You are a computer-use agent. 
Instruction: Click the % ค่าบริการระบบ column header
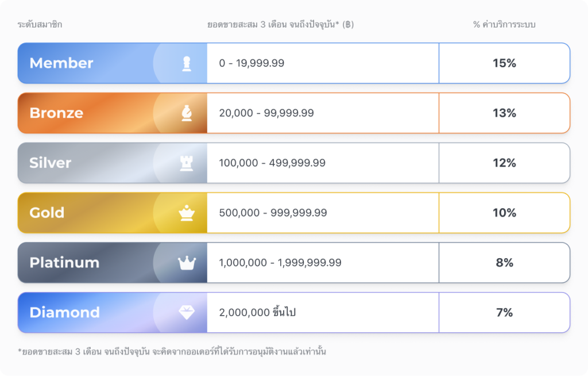tap(504, 25)
